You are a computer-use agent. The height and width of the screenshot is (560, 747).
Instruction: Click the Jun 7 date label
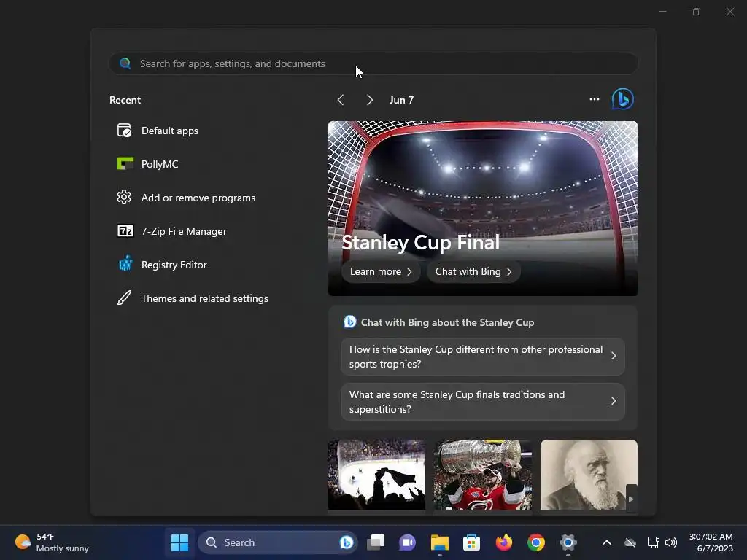tap(401, 100)
